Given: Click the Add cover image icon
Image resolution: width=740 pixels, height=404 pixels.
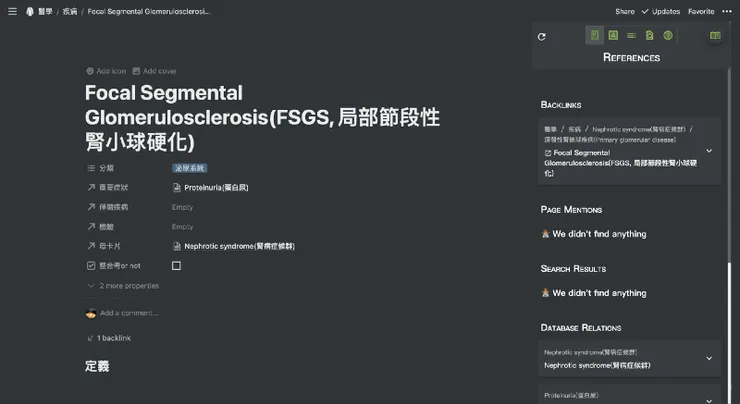Looking at the screenshot, I should tap(136, 71).
